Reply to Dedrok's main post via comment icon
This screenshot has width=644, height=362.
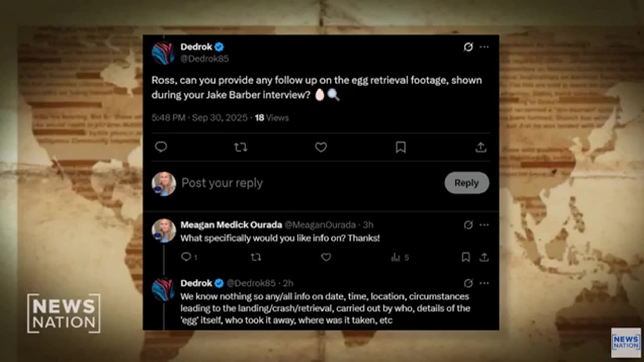click(161, 147)
